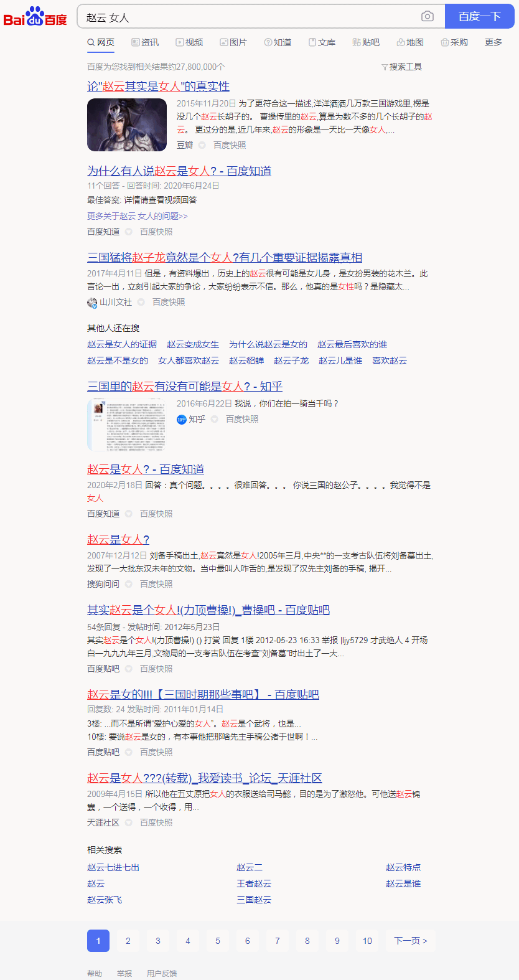Switch to the 资讯 tab
The image size is (519, 980).
145,42
